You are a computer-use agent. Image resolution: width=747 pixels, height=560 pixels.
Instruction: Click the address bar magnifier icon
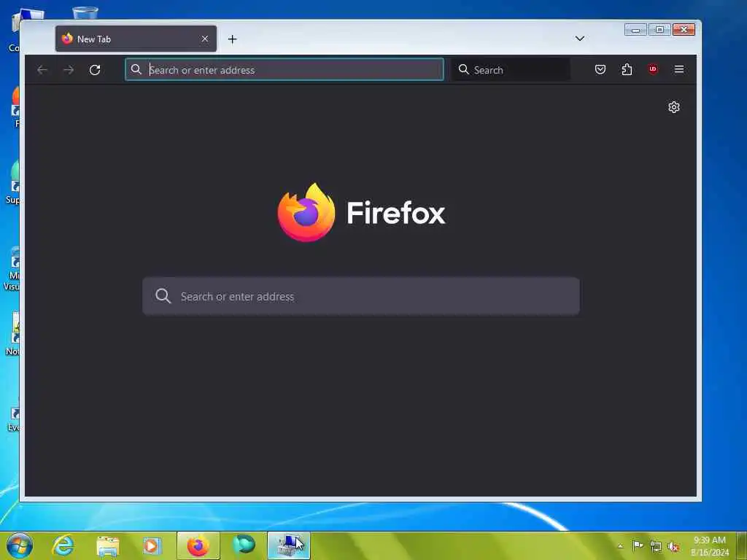tap(136, 69)
